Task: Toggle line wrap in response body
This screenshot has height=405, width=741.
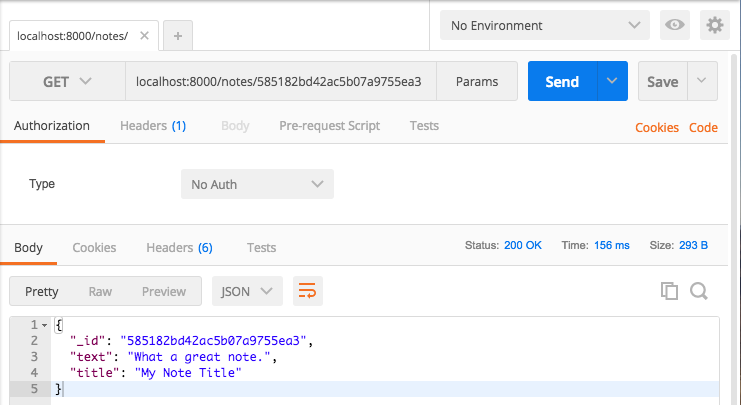Action: [x=308, y=291]
